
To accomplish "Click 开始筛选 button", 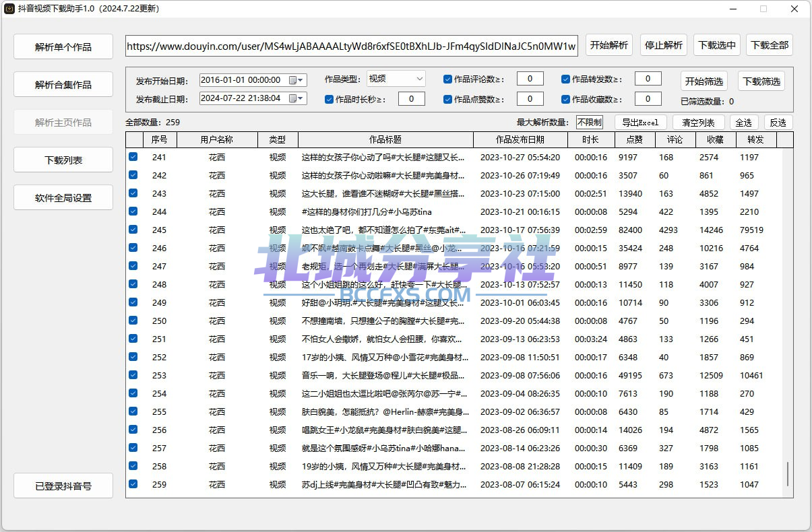I will [704, 81].
